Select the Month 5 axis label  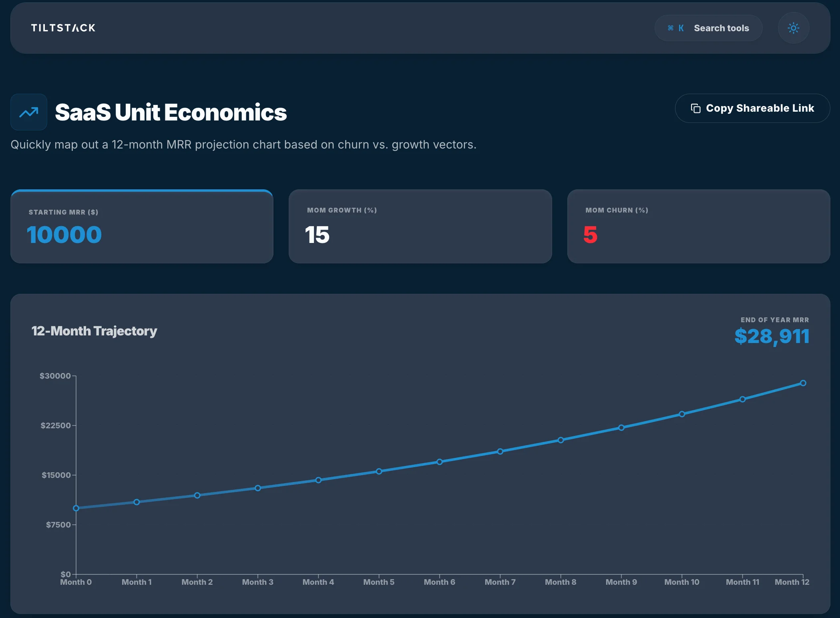pos(378,582)
